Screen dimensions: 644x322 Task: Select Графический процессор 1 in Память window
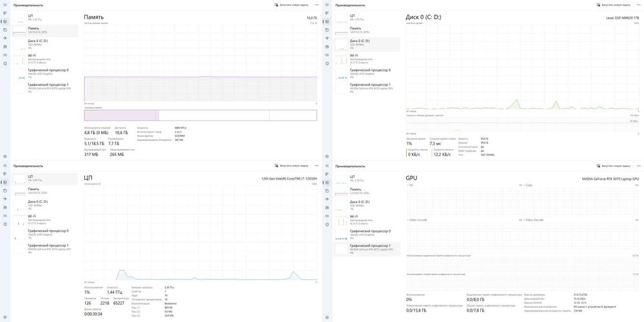[x=45, y=88]
